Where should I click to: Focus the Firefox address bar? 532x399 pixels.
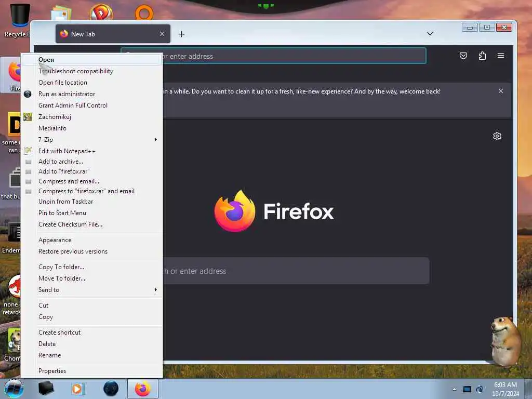(273, 56)
